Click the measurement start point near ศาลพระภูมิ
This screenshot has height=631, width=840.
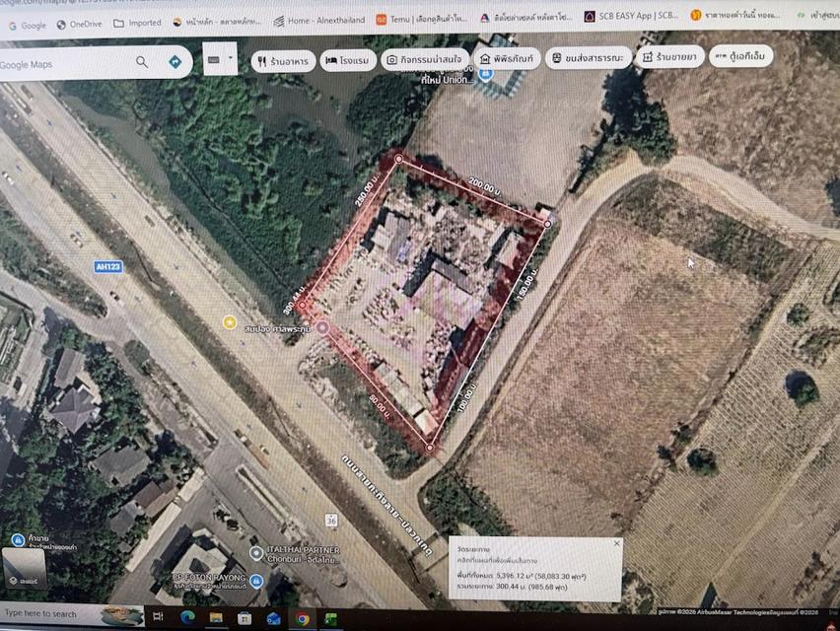click(x=322, y=327)
